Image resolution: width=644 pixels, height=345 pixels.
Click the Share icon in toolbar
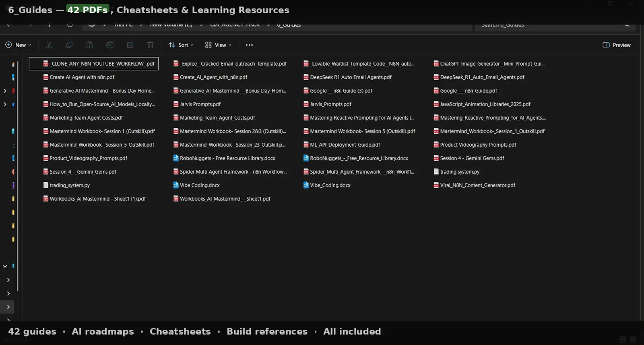130,45
